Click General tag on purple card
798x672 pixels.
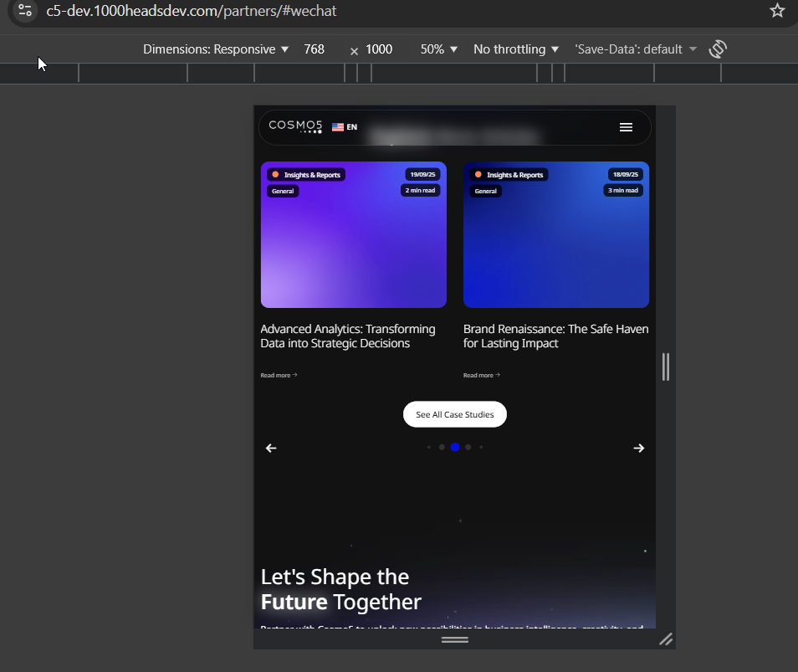pos(283,191)
